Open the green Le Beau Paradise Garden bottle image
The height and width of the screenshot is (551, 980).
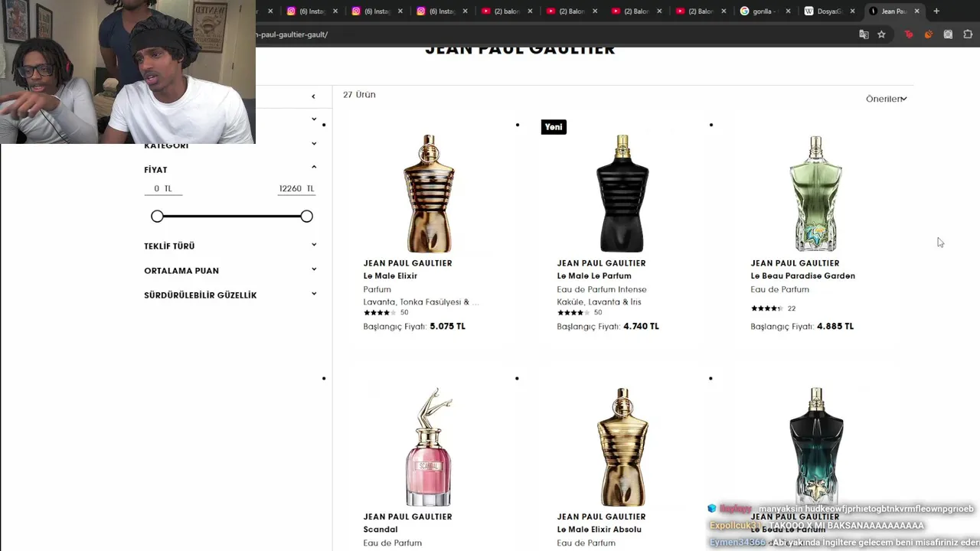click(x=816, y=194)
